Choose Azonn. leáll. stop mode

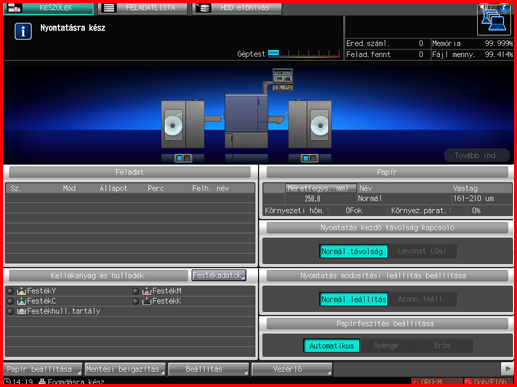422,299
